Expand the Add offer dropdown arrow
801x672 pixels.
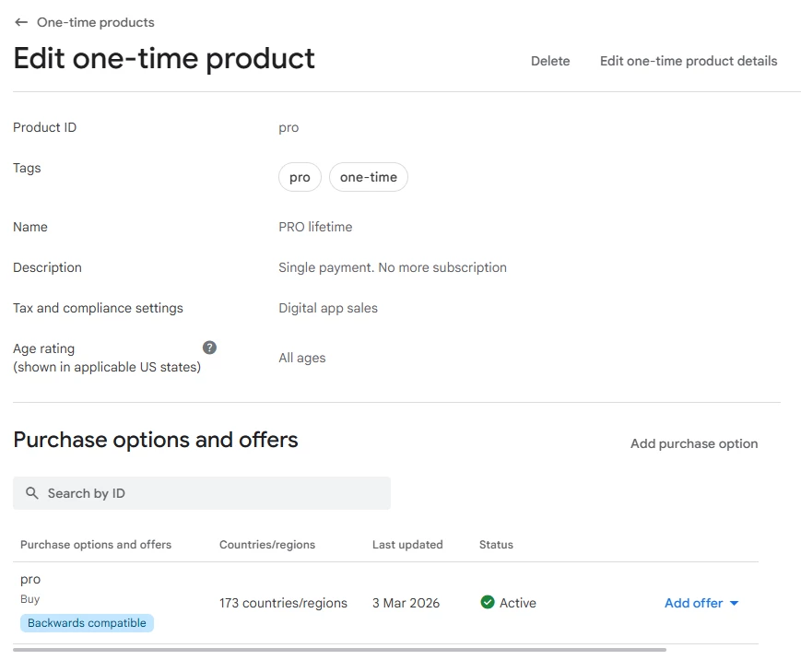tap(735, 603)
